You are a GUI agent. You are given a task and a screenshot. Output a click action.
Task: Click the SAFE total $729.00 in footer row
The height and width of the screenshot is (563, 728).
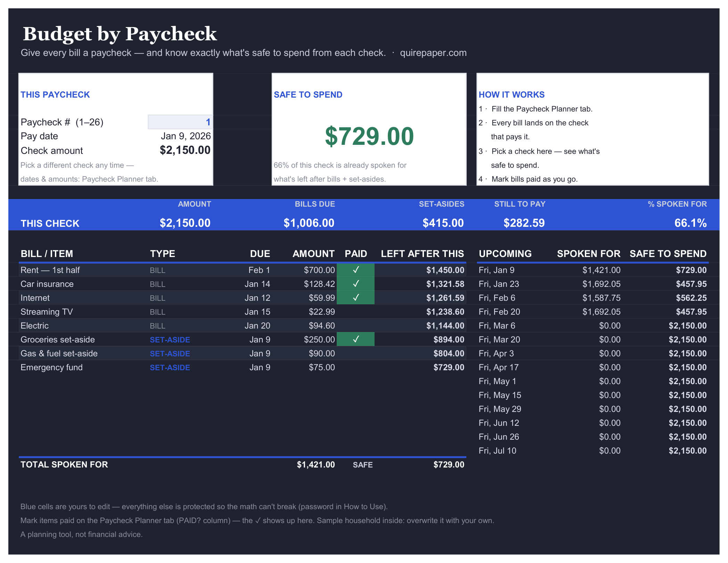pyautogui.click(x=449, y=464)
